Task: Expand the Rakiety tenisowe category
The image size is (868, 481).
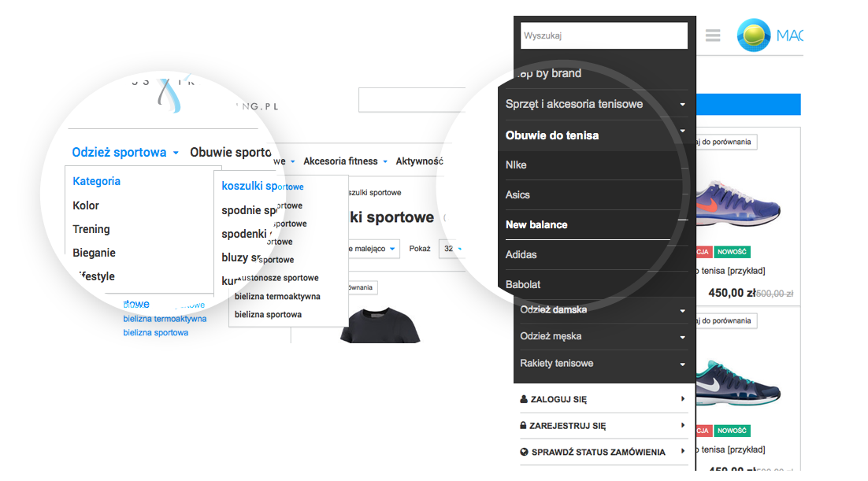Action: coord(682,364)
